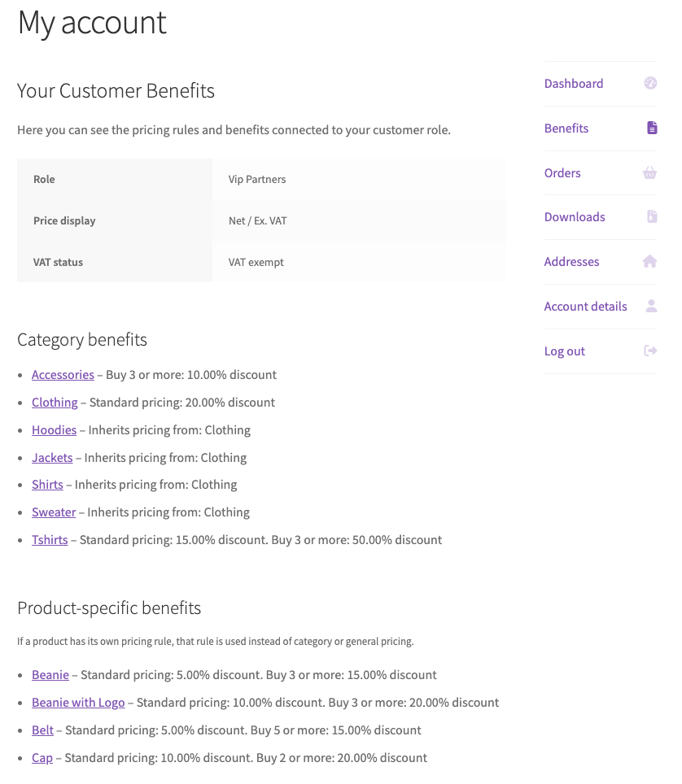Image resolution: width=682 pixels, height=784 pixels.
Task: Click the Jackets link
Action: tap(52, 457)
